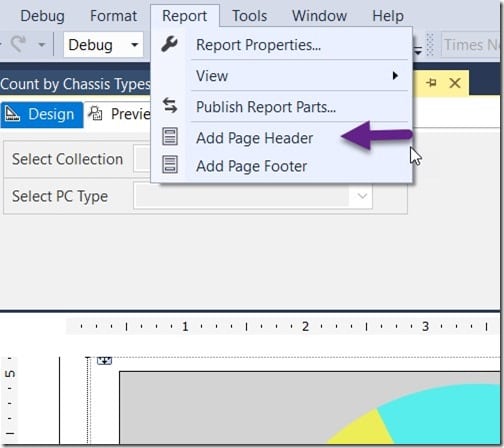Open the Help menu

pyautogui.click(x=388, y=16)
